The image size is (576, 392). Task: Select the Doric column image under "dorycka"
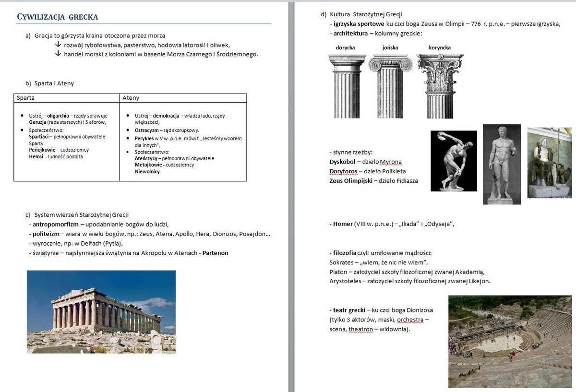click(x=347, y=86)
